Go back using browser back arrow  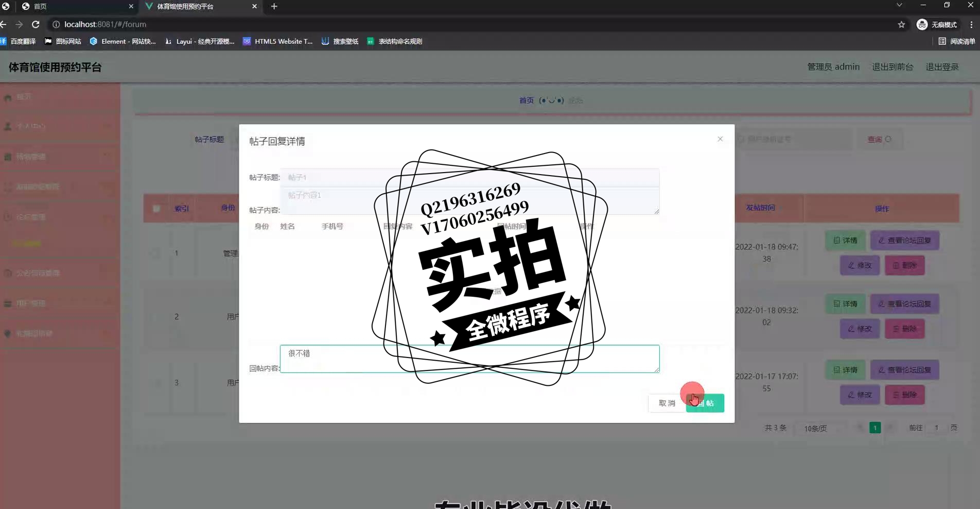[4, 24]
